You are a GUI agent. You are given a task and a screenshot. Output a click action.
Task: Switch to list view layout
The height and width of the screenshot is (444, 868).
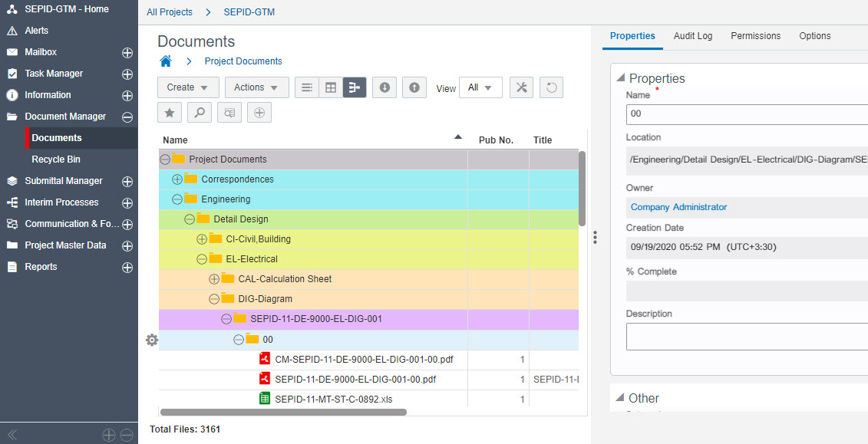pos(307,87)
